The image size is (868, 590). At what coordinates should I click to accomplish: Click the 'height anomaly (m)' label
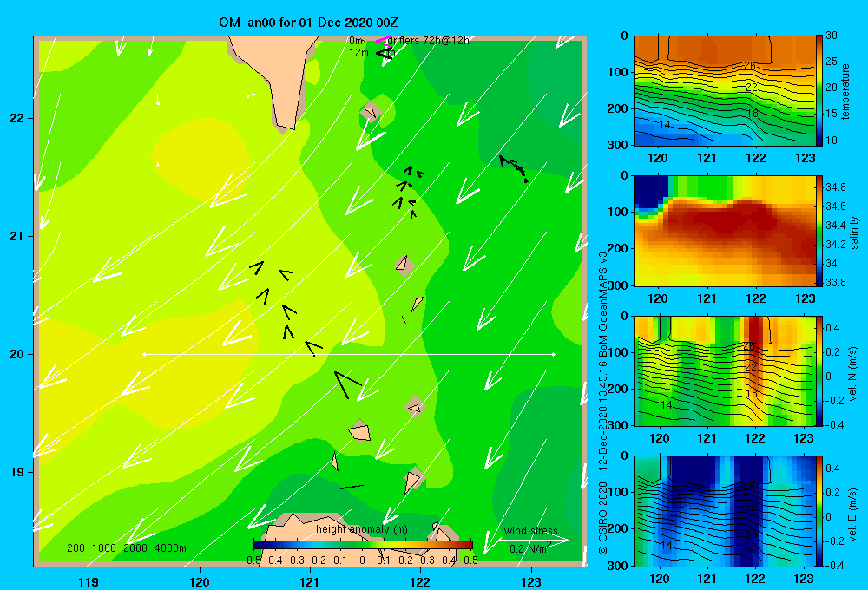[362, 529]
